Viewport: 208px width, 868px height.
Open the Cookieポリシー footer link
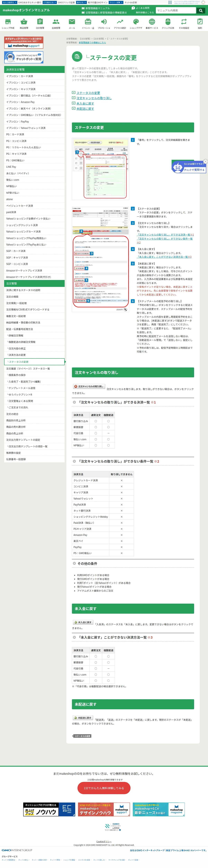pyautogui.click(x=104, y=841)
